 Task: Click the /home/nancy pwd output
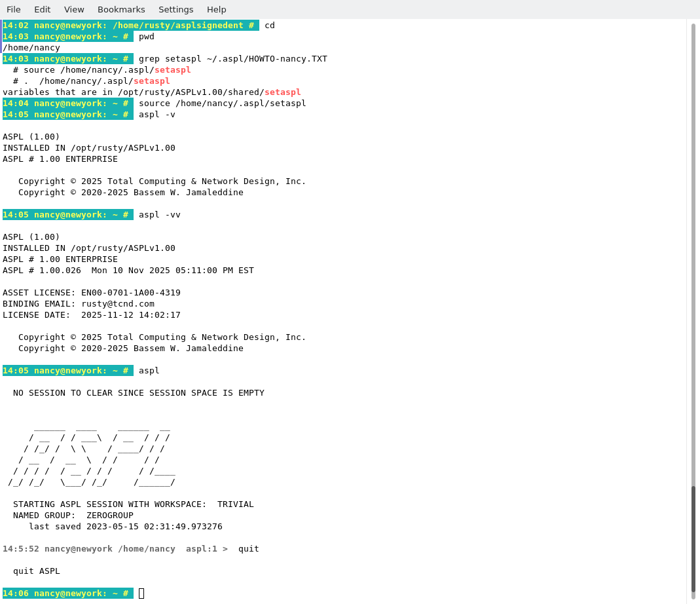(x=31, y=48)
